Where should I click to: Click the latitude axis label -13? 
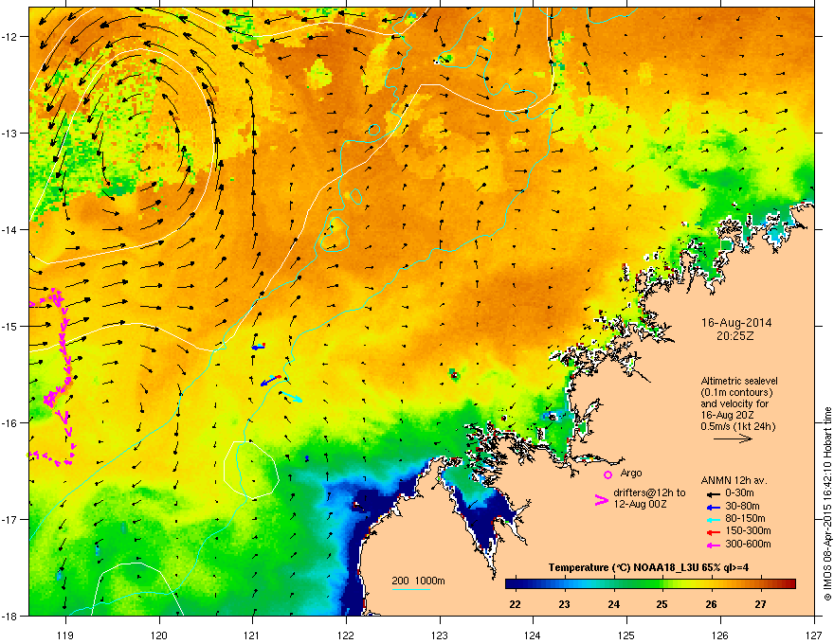10,133
